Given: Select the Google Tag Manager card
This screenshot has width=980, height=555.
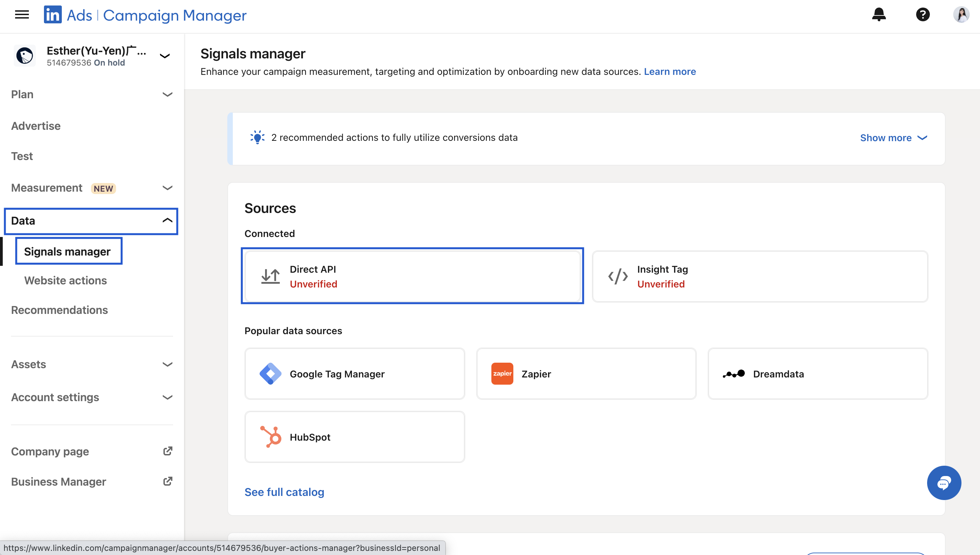Looking at the screenshot, I should pyautogui.click(x=354, y=374).
